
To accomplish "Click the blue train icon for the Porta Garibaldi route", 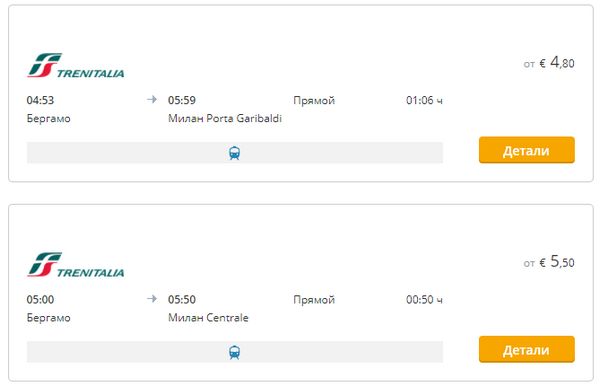I will point(235,153).
